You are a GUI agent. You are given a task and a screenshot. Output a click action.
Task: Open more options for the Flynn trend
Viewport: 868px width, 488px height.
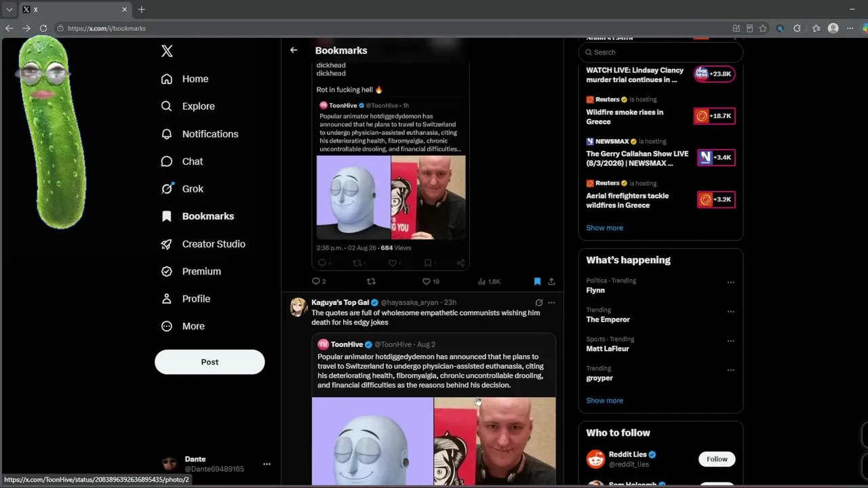click(x=730, y=282)
